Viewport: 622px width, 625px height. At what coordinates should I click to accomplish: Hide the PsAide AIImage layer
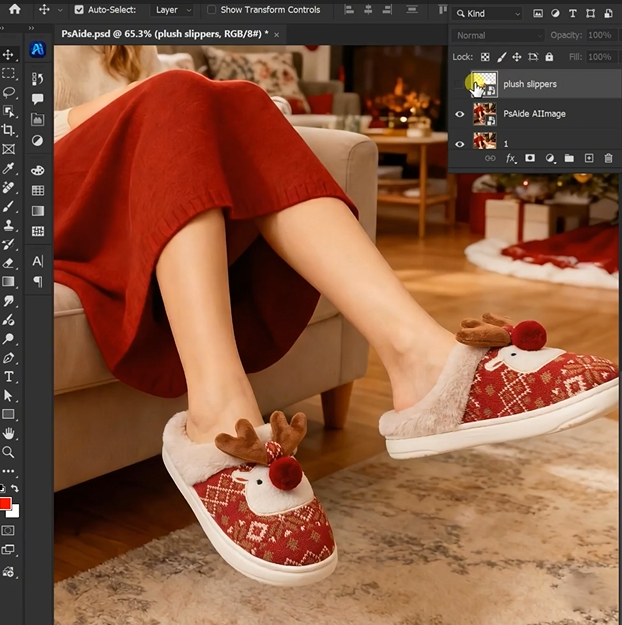tap(459, 114)
